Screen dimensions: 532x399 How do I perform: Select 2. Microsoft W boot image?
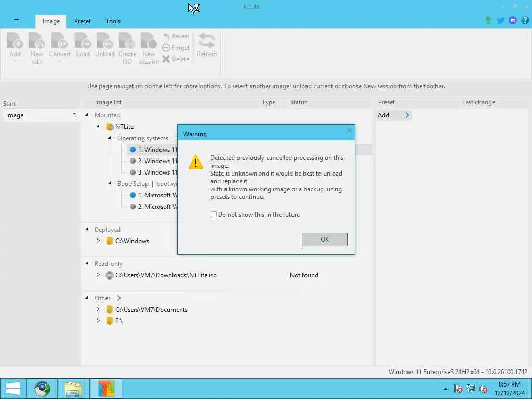(153, 207)
